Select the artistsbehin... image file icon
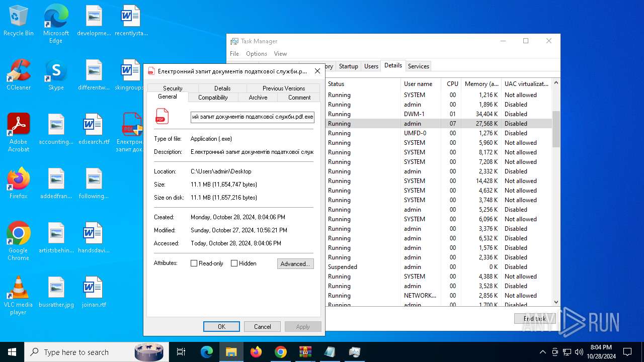Viewport: 644px width, 362px height. pyautogui.click(x=56, y=238)
